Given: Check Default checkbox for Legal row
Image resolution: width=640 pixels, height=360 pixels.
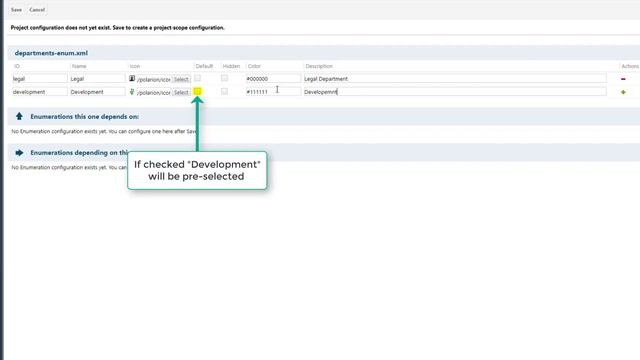Looking at the screenshot, I should (198, 78).
